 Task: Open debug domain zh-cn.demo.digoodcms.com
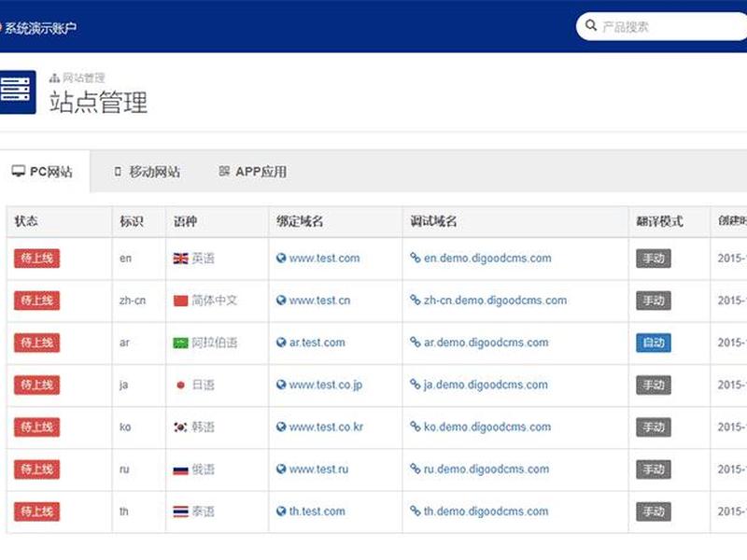coord(495,301)
